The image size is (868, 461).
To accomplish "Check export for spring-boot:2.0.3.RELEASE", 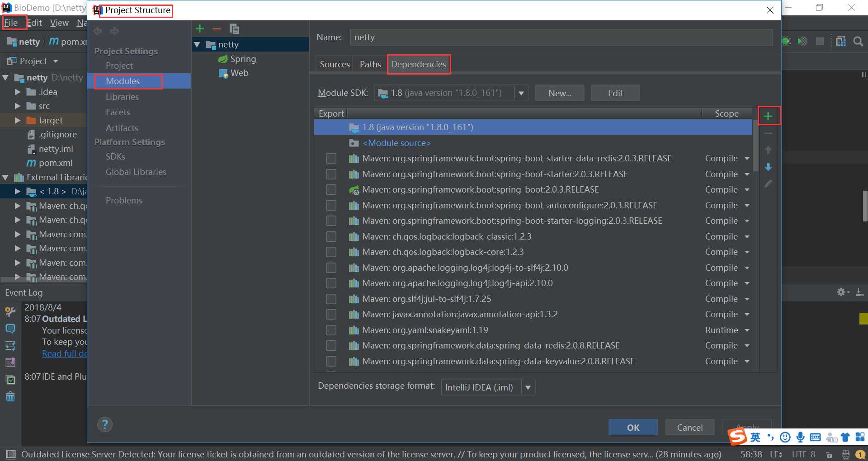I will coord(331,189).
